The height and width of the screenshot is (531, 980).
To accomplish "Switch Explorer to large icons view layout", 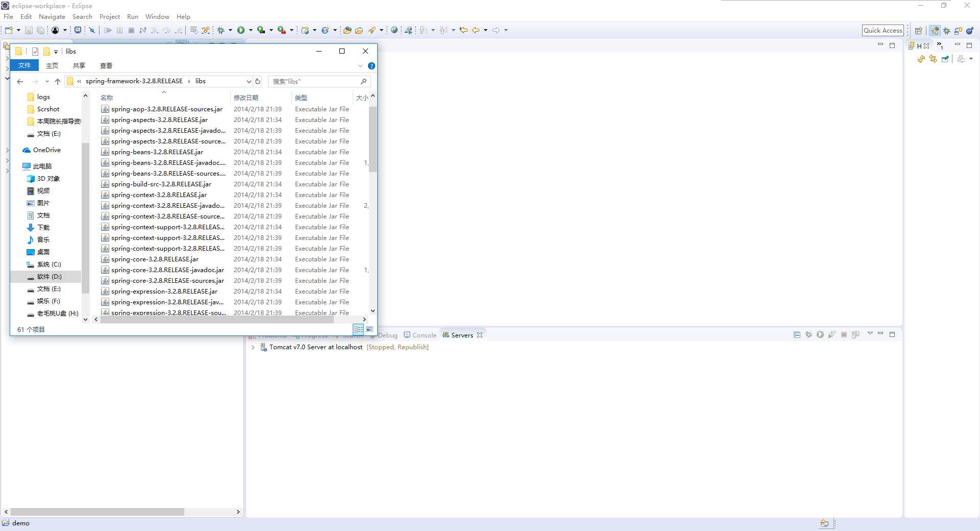I will pos(370,329).
